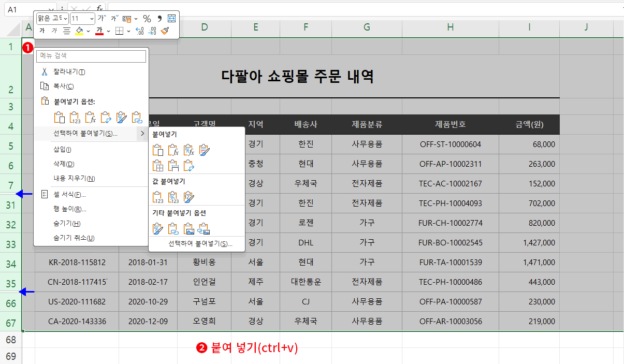Click Formulas & Number Formatting (%fx) submenu icon

189,150
